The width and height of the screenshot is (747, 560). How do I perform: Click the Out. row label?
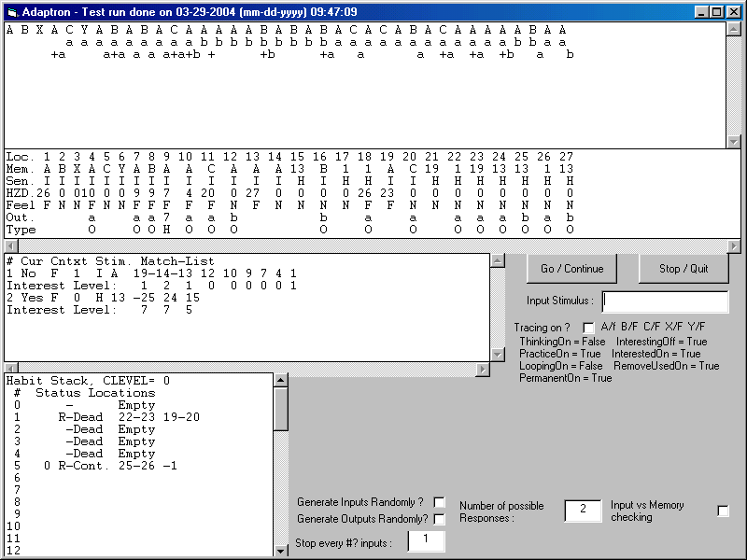[x=21, y=217]
